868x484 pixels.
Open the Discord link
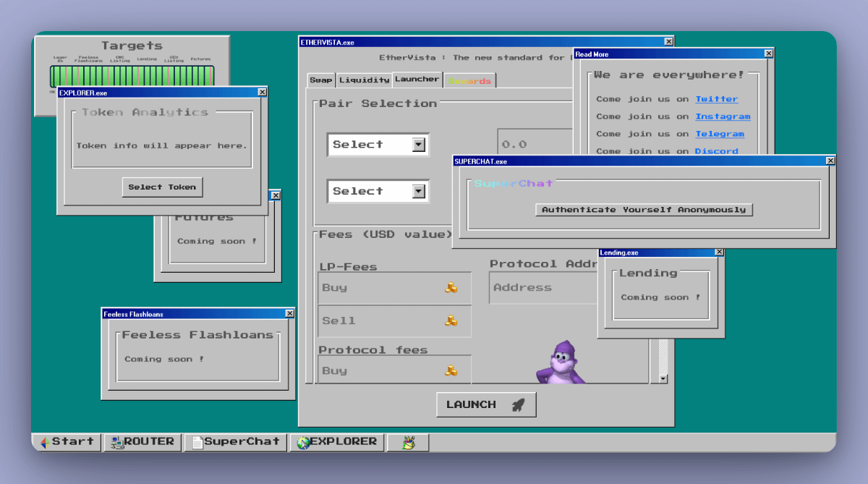(716, 151)
